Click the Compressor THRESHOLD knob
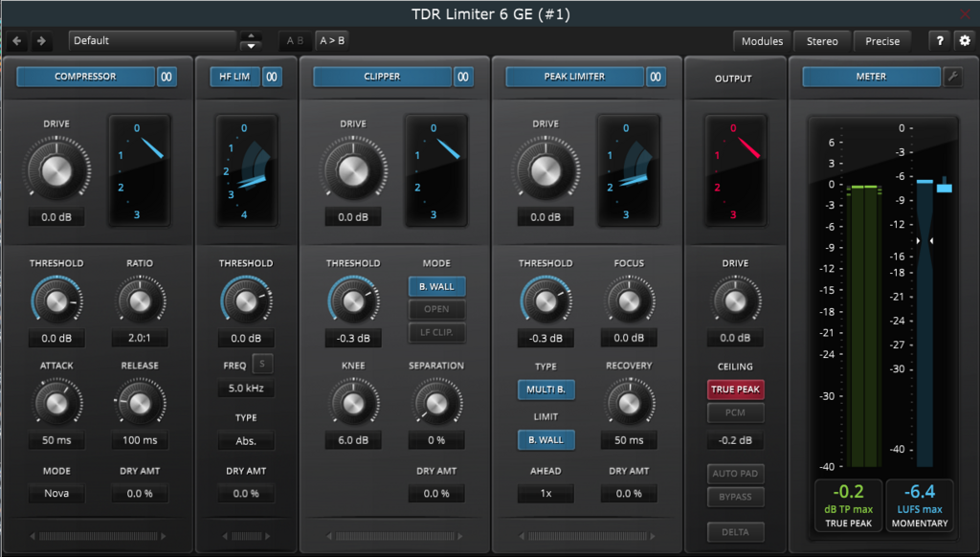The image size is (980, 557). 56,301
